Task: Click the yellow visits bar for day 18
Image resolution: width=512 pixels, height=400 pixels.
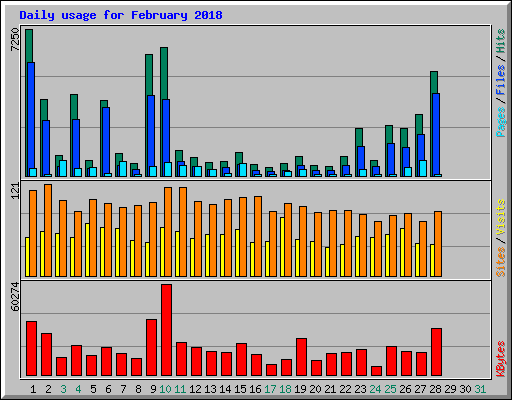Action: 282,247
